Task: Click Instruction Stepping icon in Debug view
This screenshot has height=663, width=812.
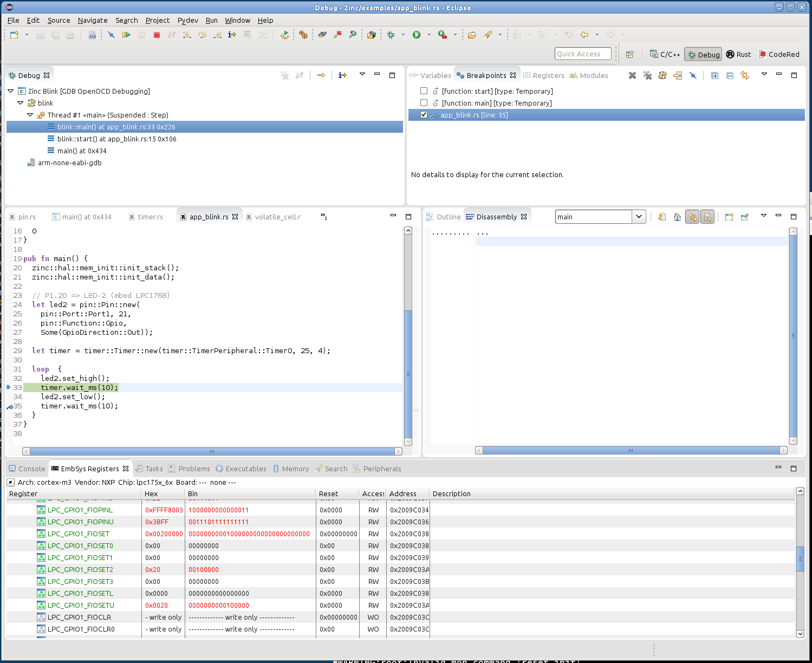Action: 342,75
